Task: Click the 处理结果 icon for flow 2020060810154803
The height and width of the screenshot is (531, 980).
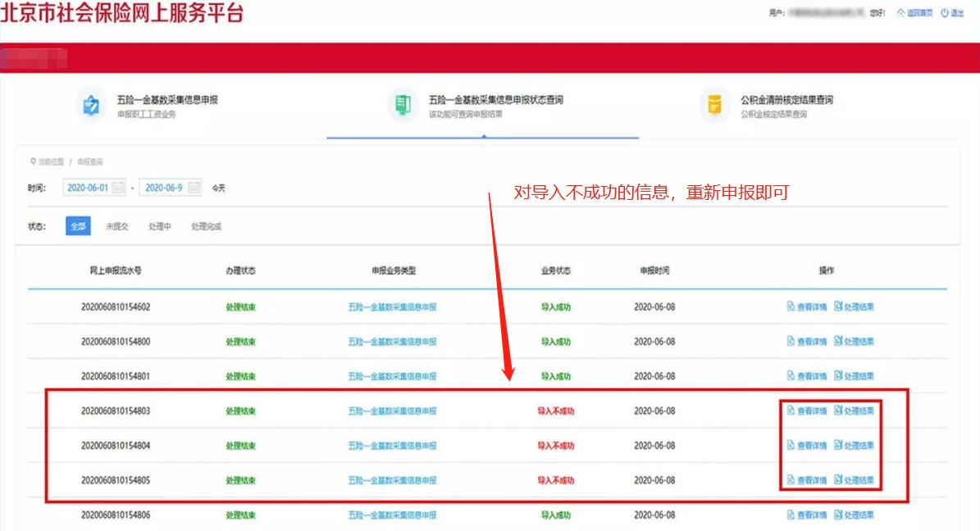Action: coord(836,411)
